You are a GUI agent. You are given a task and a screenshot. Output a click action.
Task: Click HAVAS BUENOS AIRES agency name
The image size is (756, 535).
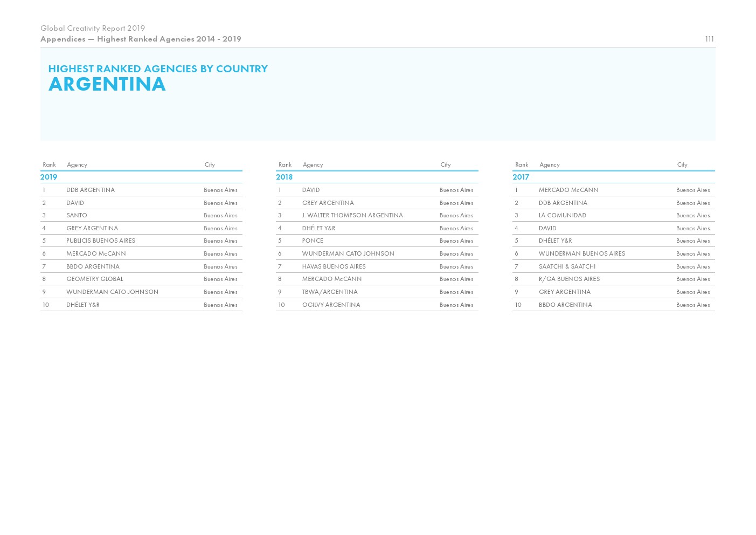pyautogui.click(x=334, y=266)
